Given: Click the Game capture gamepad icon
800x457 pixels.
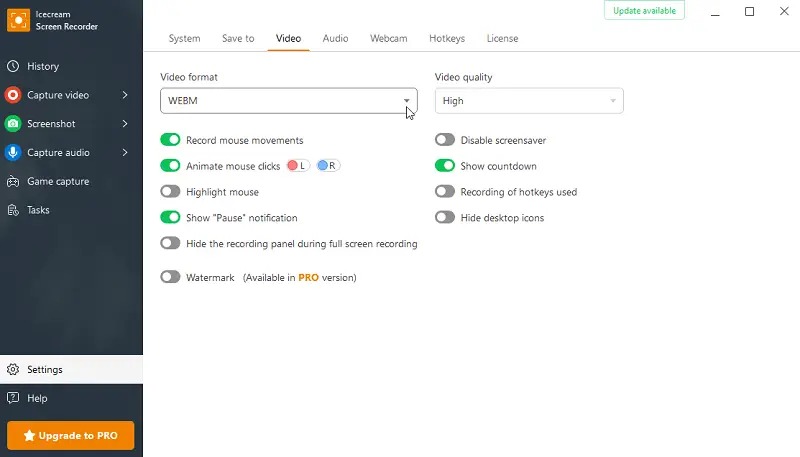Looking at the screenshot, I should 13,181.
